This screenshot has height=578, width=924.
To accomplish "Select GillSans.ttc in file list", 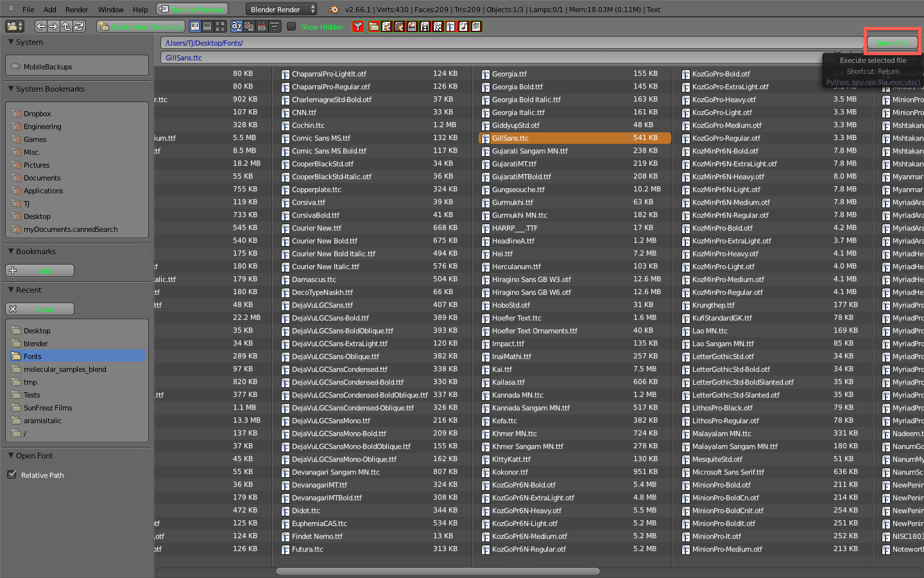I will pos(575,138).
